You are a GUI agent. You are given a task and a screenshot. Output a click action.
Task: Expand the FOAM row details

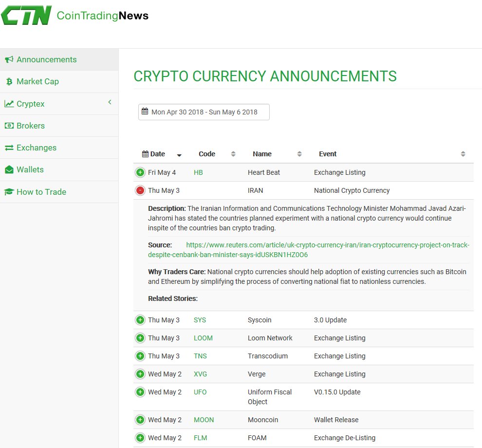140,438
